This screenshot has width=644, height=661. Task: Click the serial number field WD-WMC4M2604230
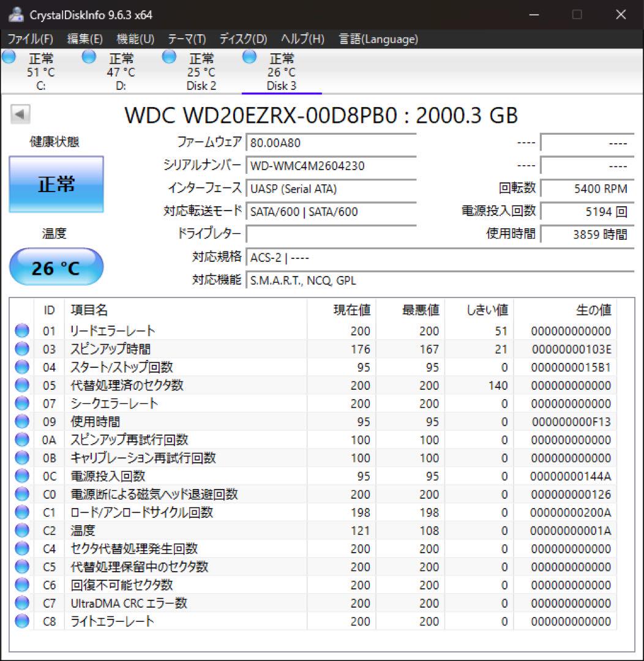[x=331, y=165]
